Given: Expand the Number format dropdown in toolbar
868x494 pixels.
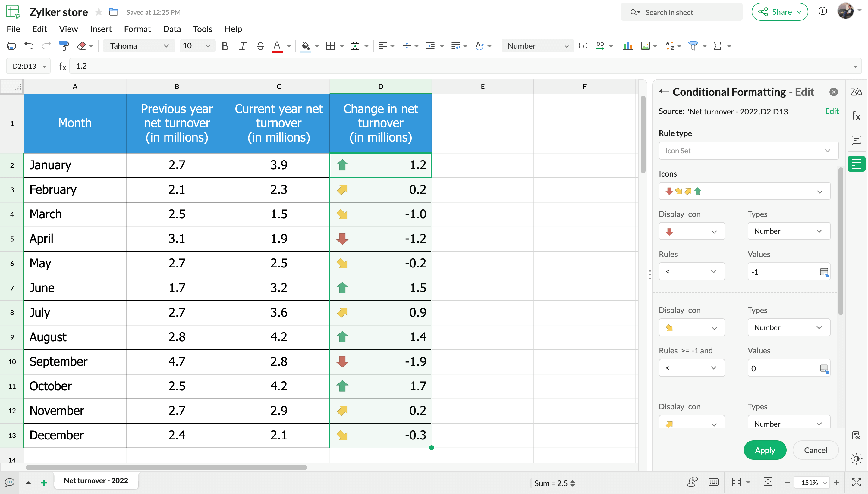Looking at the screenshot, I should pos(536,46).
